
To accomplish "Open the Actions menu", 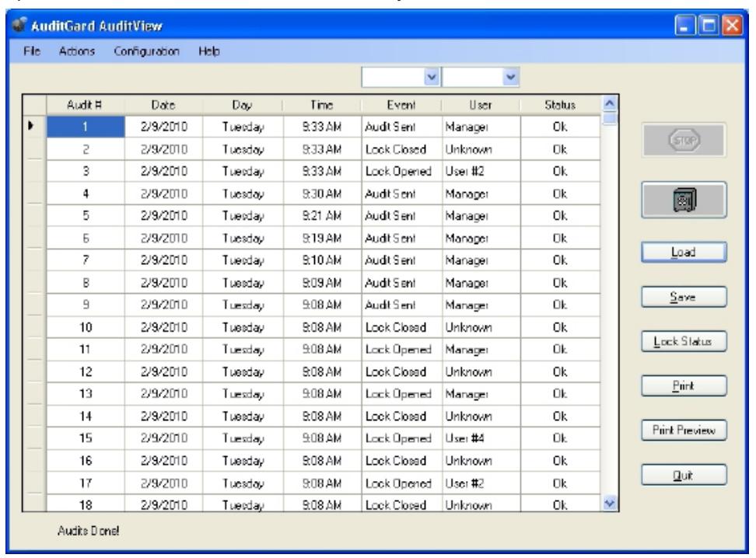I will pyautogui.click(x=77, y=51).
